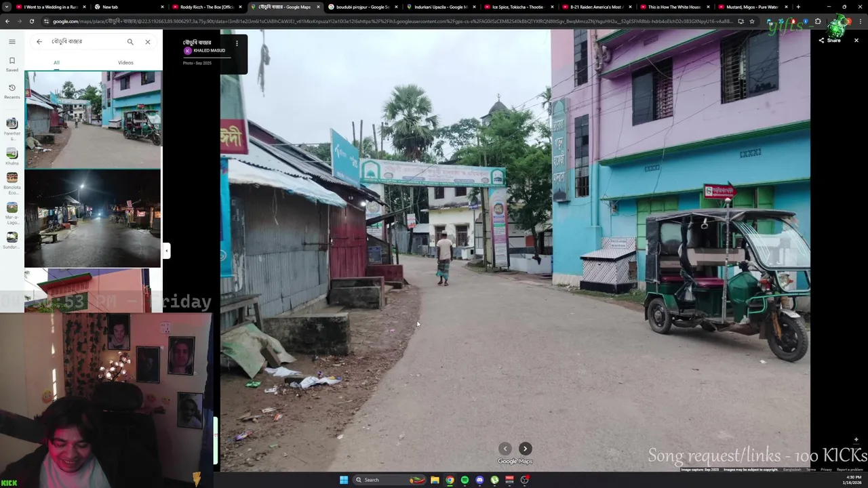Collapse the side panel arrow

point(166,250)
